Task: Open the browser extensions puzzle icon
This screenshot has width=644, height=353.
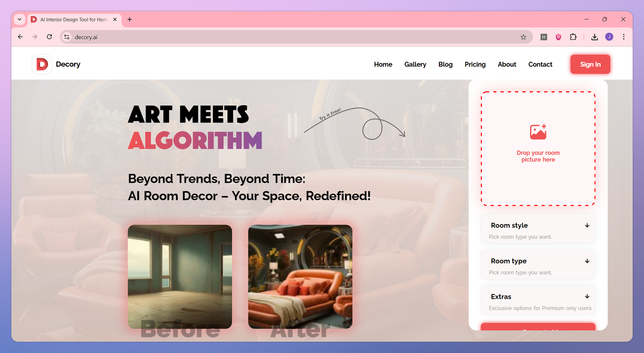Action: (573, 37)
